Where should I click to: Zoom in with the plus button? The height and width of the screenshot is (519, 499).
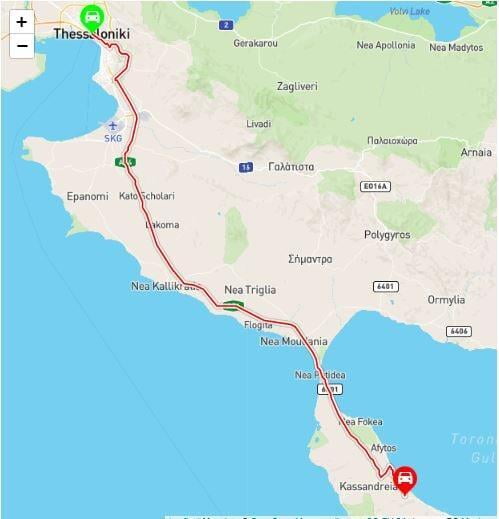[22, 22]
